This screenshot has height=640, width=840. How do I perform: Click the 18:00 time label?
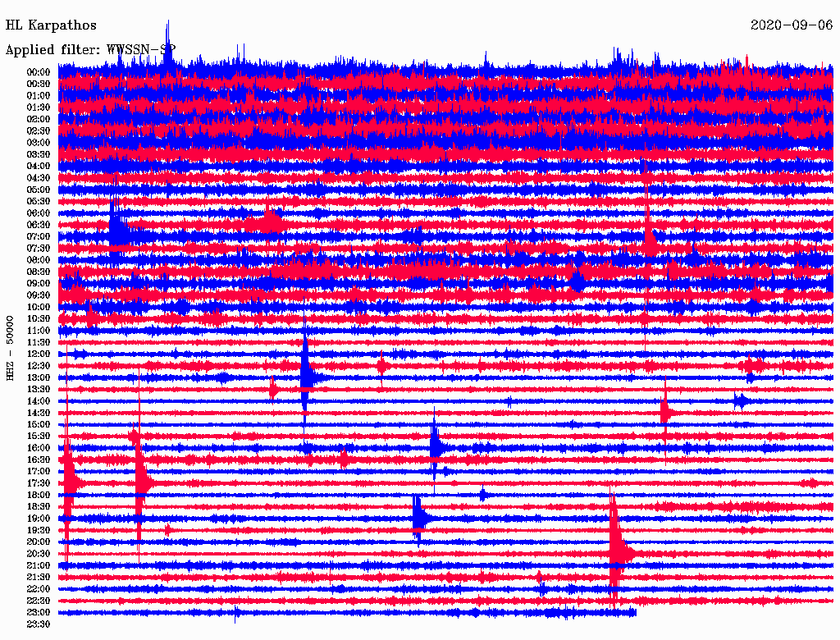coord(39,496)
